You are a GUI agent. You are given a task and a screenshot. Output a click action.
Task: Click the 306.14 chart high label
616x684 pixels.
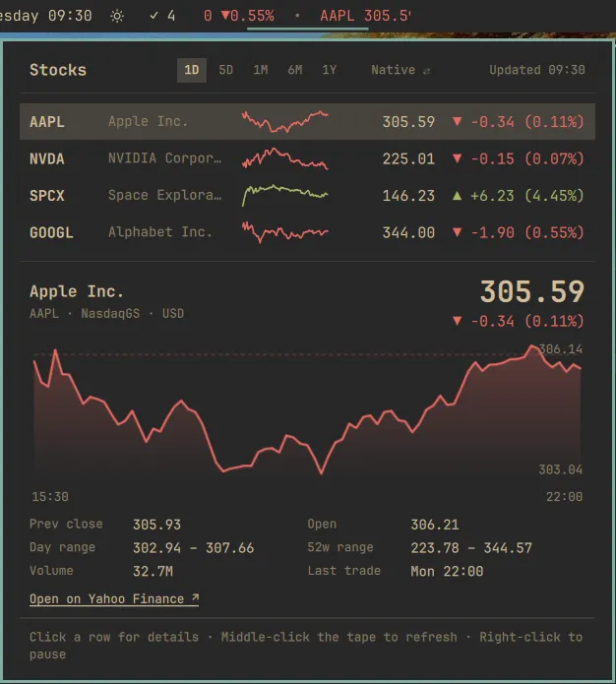point(561,349)
